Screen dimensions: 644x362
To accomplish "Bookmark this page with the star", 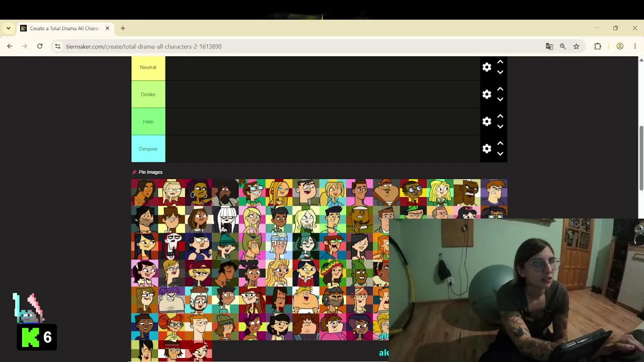I will tap(576, 46).
